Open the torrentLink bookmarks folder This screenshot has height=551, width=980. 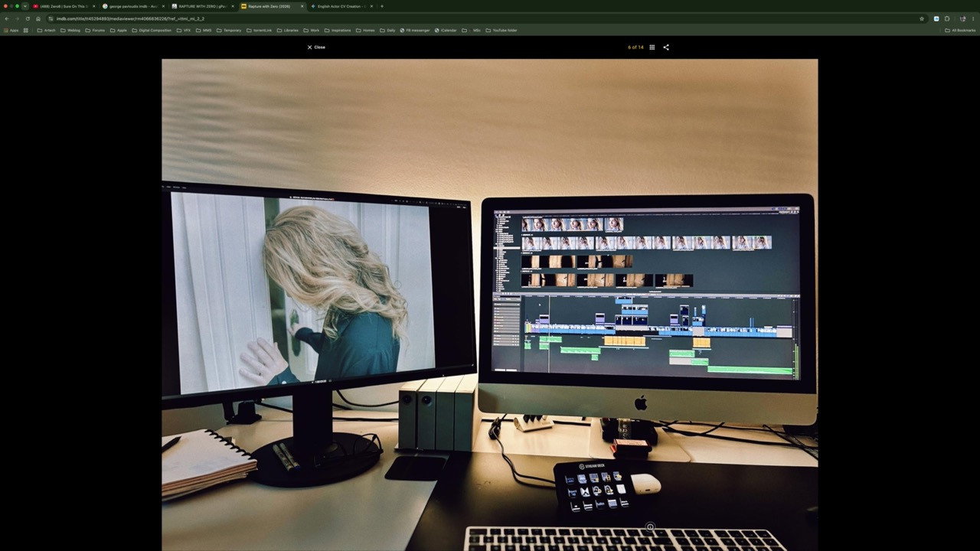259,31
